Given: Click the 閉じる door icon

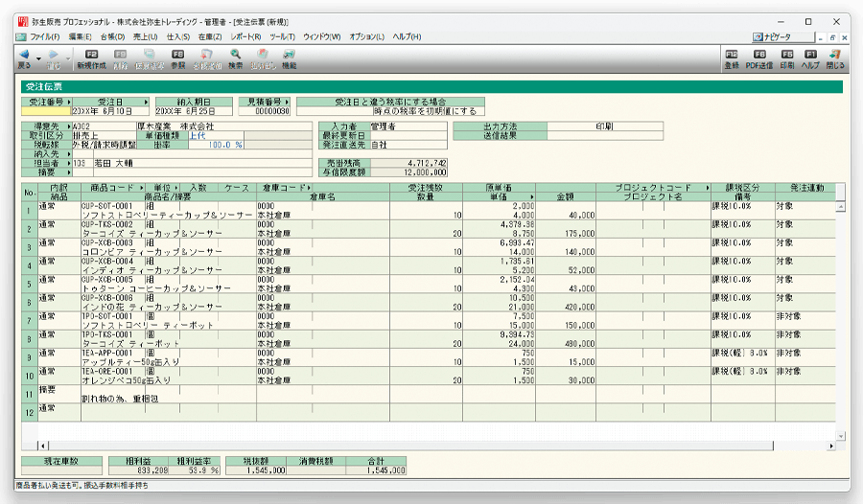Looking at the screenshot, I should [835, 54].
